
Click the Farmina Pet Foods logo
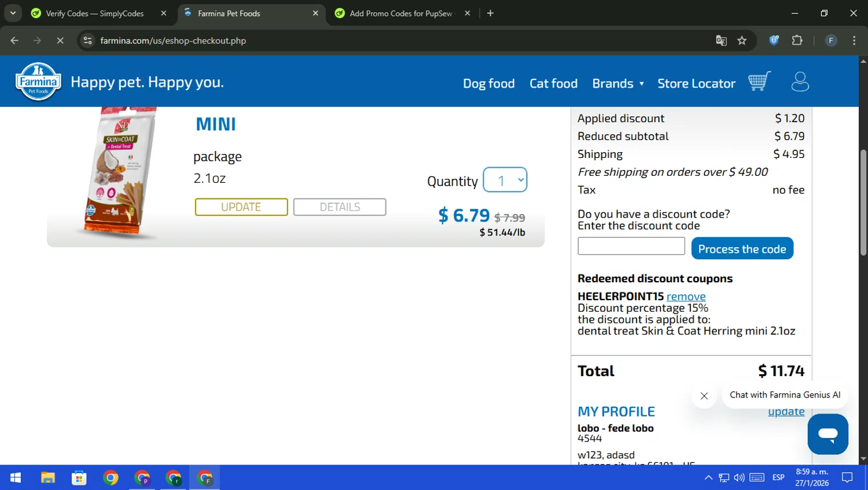click(38, 82)
